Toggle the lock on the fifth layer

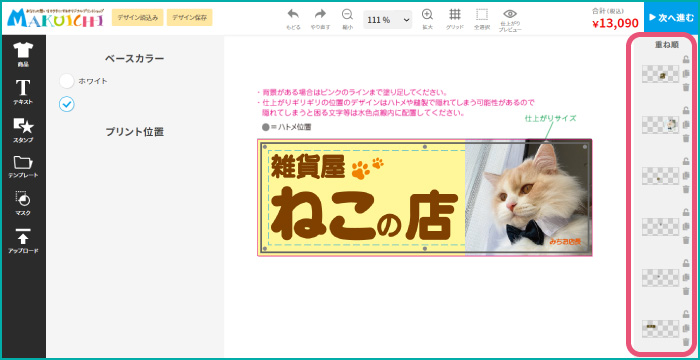click(686, 264)
